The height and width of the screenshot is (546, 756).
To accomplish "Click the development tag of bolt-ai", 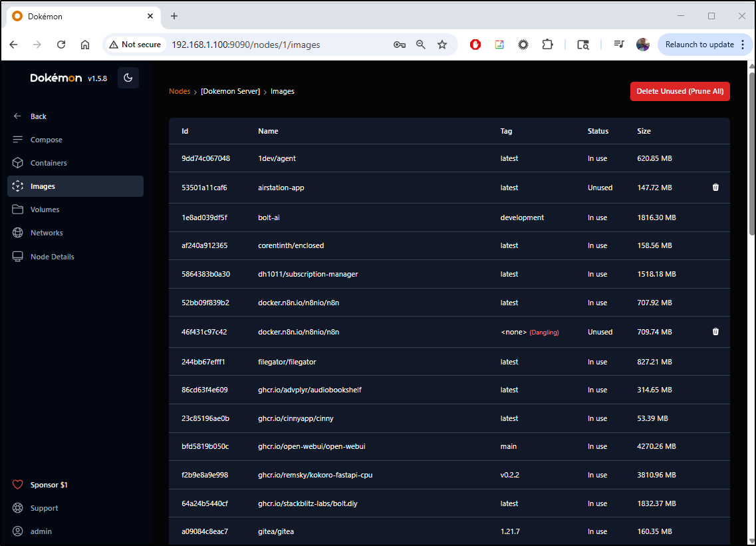I will [522, 217].
